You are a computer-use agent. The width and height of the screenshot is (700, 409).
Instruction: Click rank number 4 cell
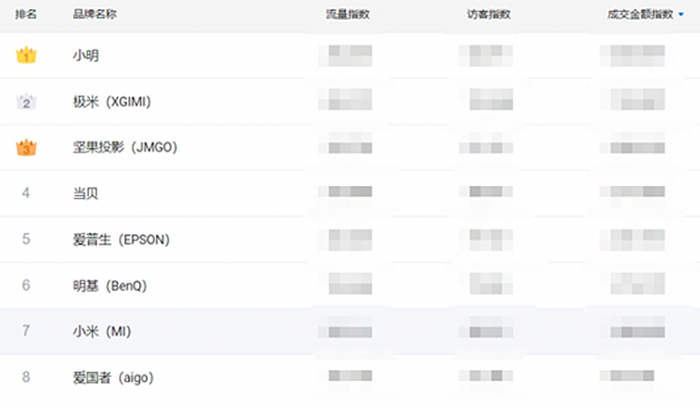(x=26, y=193)
